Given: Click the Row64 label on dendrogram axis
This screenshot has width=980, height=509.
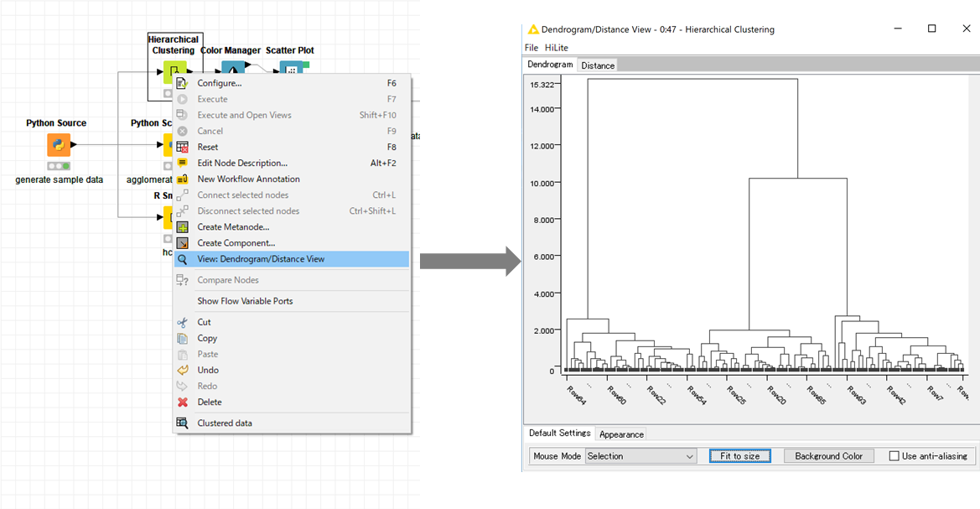Looking at the screenshot, I should pyautogui.click(x=576, y=395).
